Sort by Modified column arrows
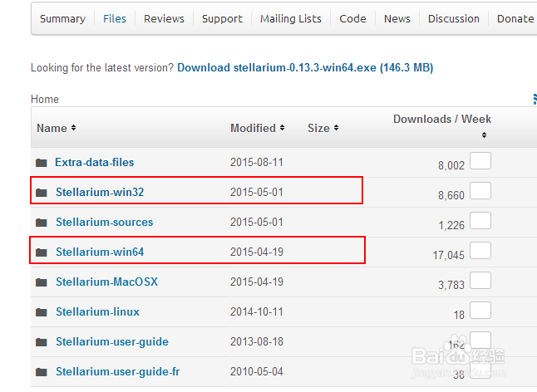 pyautogui.click(x=282, y=128)
